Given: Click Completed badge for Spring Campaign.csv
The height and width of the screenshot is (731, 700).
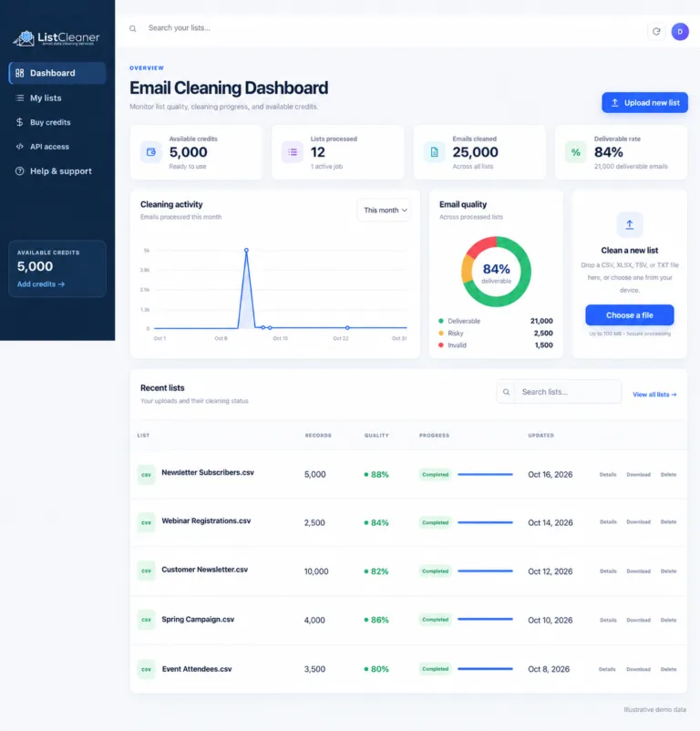Looking at the screenshot, I should click(436, 620).
